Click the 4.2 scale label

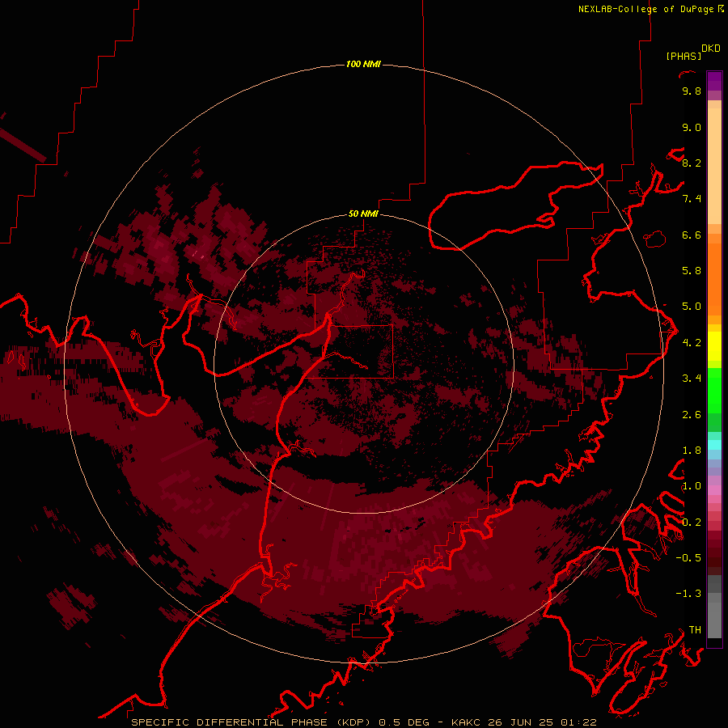pyautogui.click(x=692, y=343)
